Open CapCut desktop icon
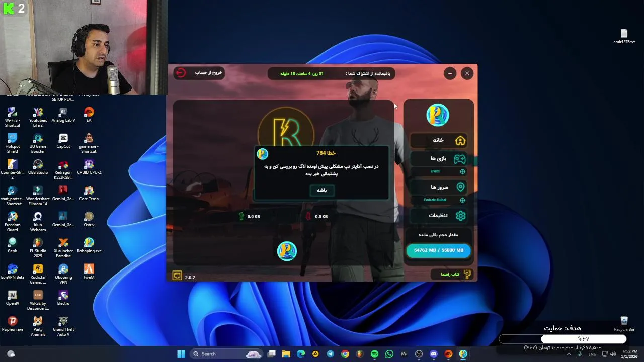 coord(63,141)
